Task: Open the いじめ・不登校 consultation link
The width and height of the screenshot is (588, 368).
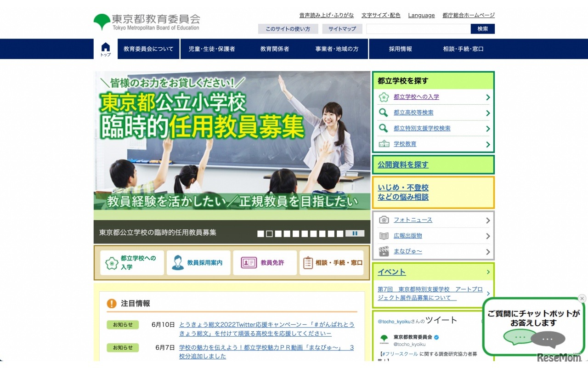Action: pos(403,187)
